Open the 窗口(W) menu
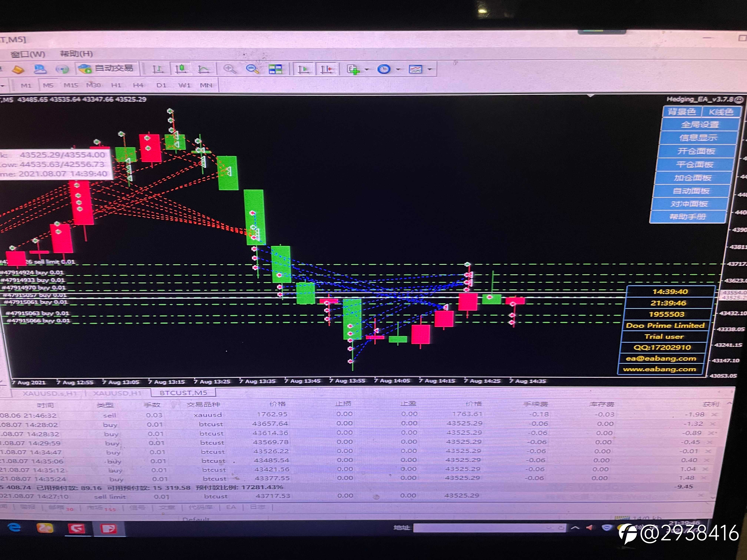The height and width of the screenshot is (560, 747). 28,54
